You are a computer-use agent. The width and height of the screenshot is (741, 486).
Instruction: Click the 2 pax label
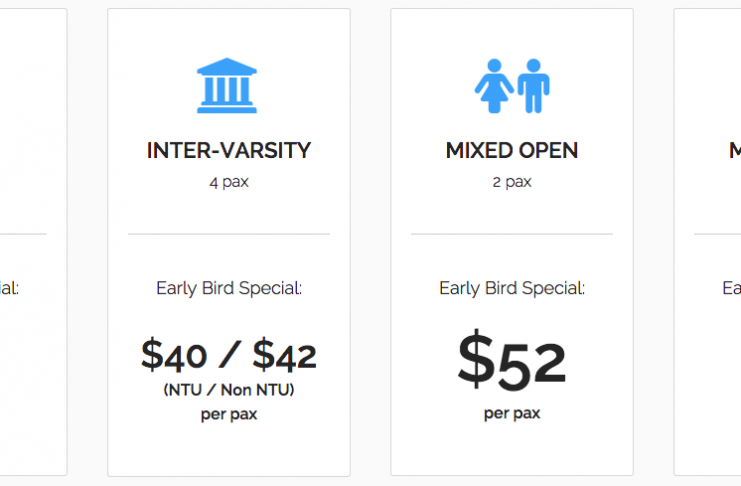point(512,182)
